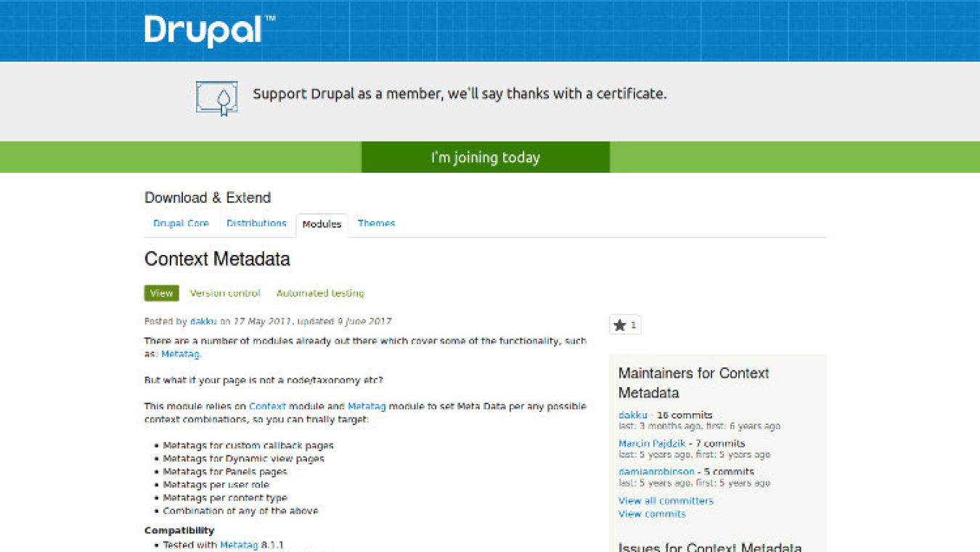Open the Themes tab

(x=376, y=223)
